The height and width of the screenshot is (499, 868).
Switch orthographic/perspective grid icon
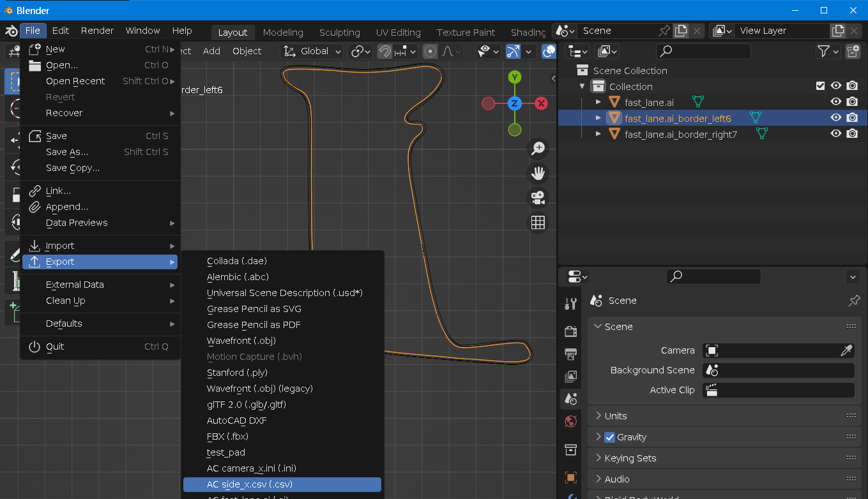pyautogui.click(x=538, y=222)
